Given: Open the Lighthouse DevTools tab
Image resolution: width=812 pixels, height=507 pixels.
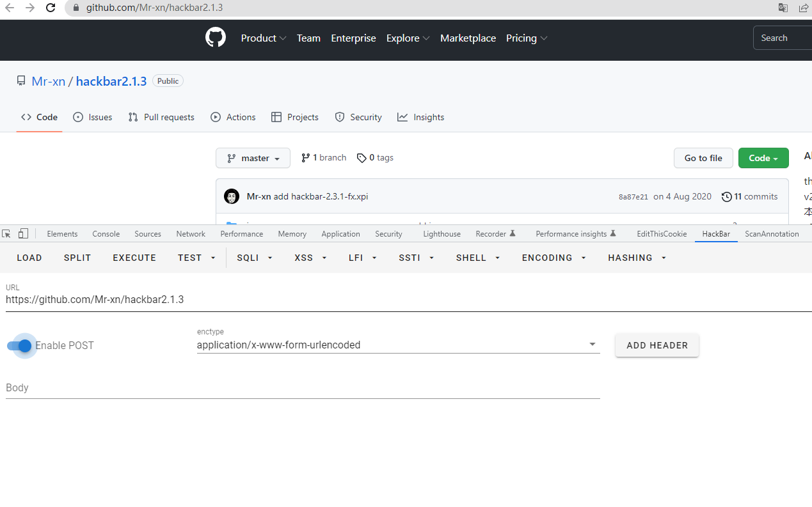Looking at the screenshot, I should coord(442,234).
